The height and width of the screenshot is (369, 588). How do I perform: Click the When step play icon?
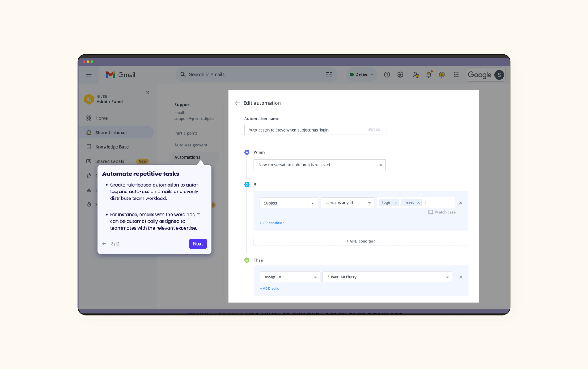(x=247, y=152)
